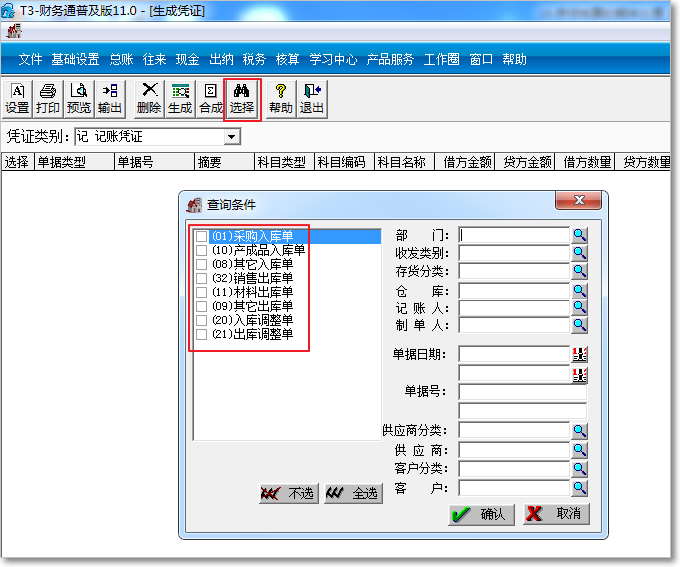Click the 不选 deselect all button

pyautogui.click(x=289, y=493)
